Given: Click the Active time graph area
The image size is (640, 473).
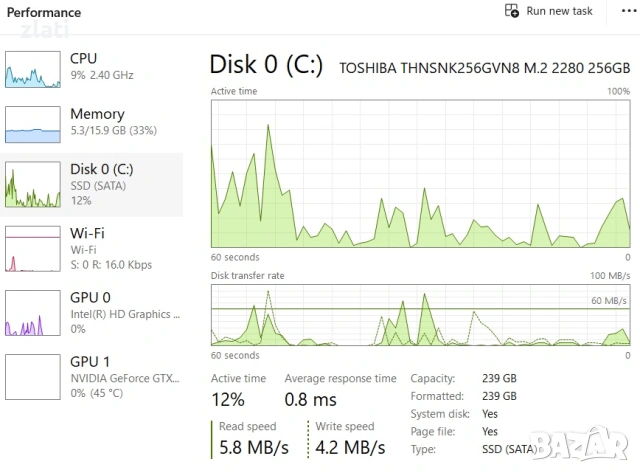Looking at the screenshot, I should (x=420, y=172).
